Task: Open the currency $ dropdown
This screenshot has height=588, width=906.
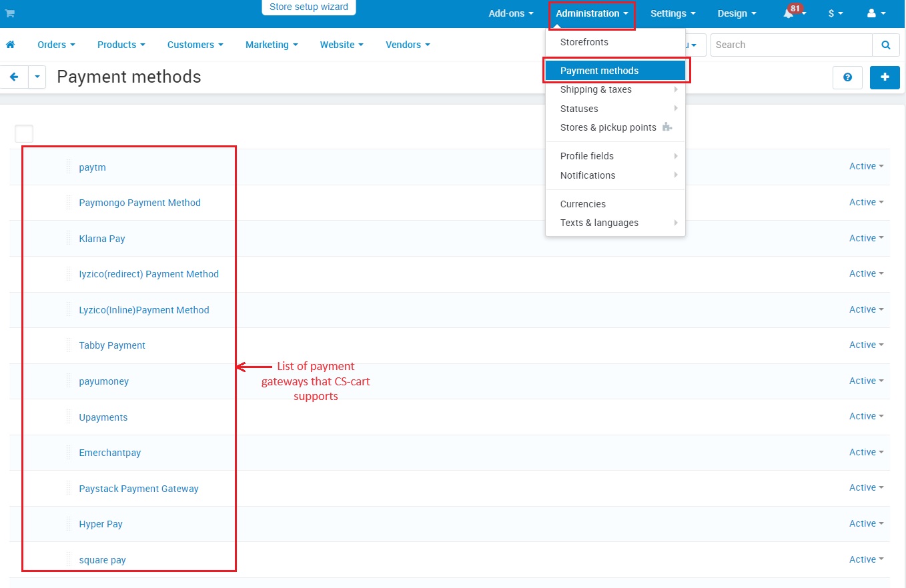Action: click(x=835, y=13)
